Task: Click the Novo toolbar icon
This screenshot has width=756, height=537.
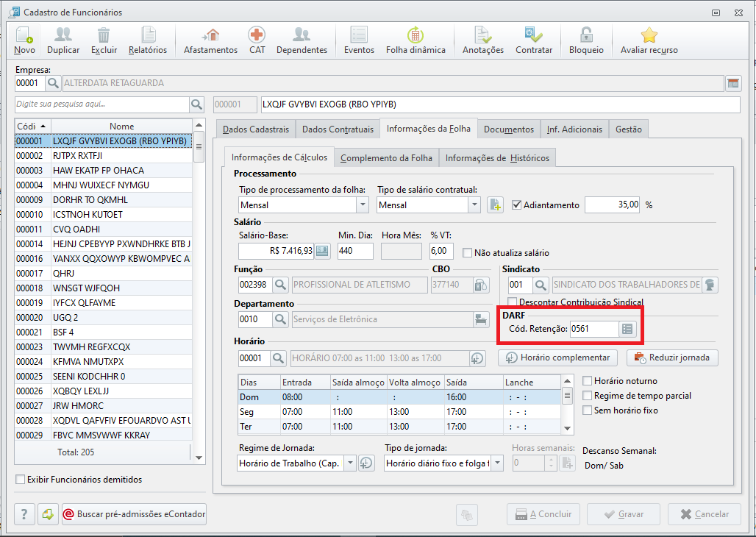Action: 24,40
